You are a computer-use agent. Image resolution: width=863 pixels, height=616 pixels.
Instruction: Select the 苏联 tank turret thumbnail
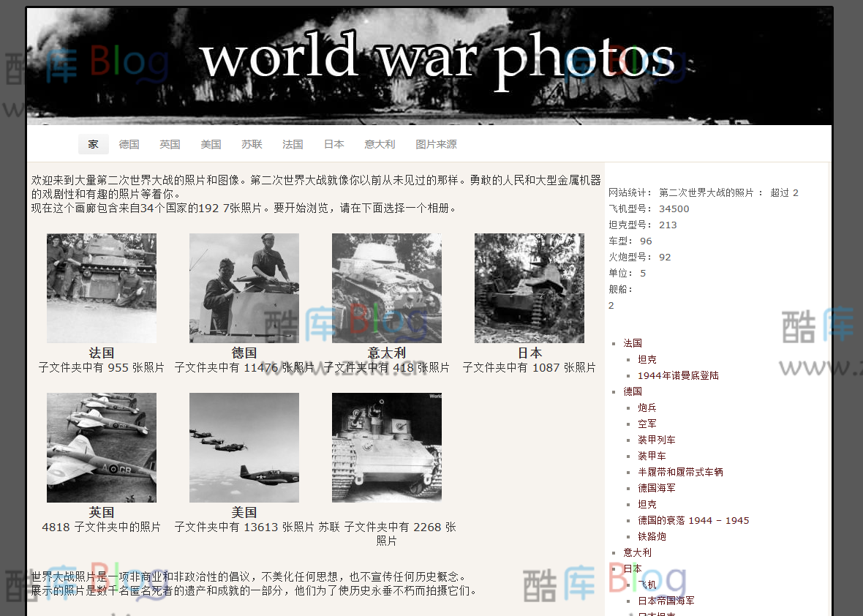point(386,447)
